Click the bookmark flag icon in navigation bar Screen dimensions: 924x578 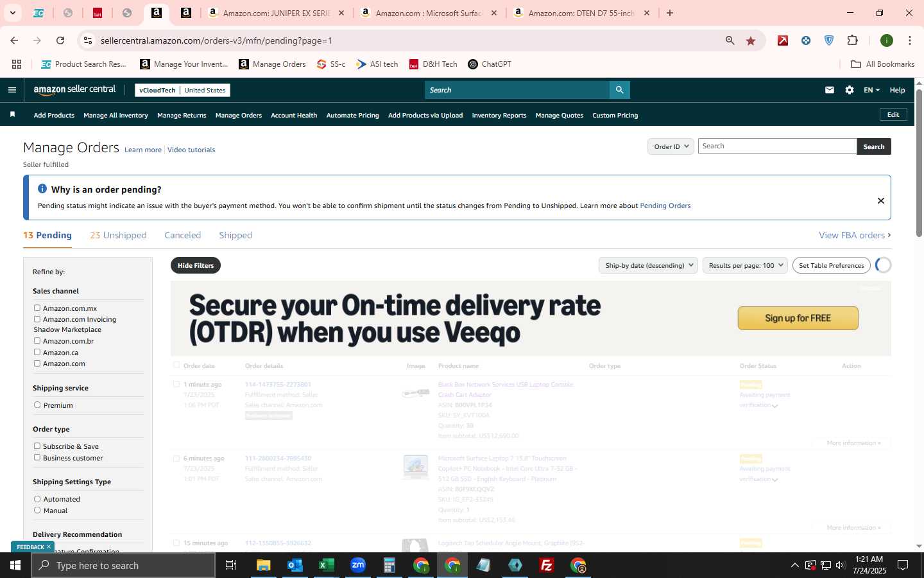12,114
